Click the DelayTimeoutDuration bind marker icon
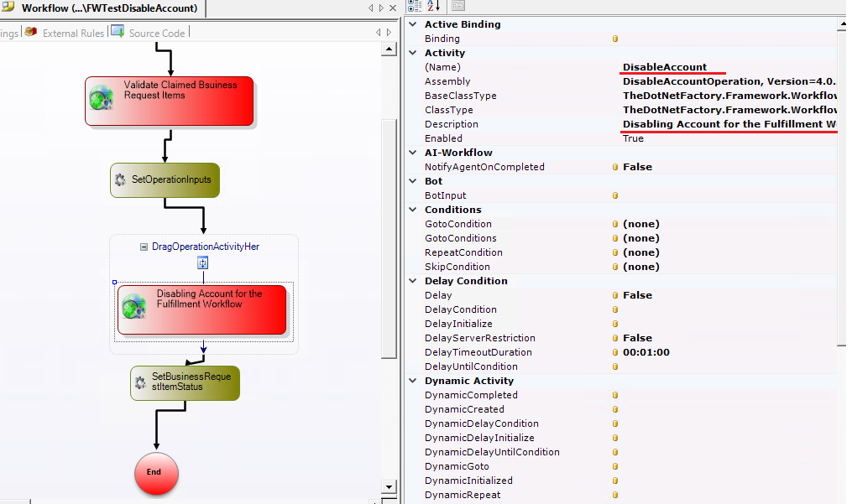 point(615,352)
